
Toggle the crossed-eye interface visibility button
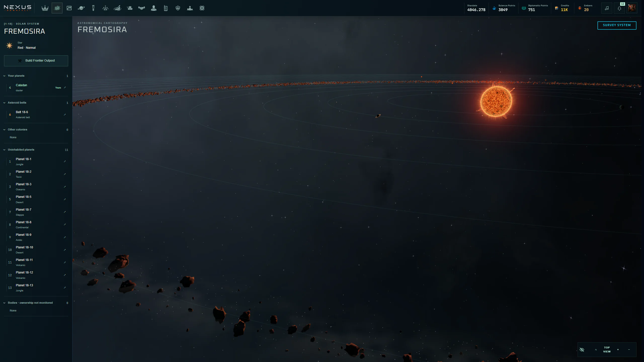582,350
